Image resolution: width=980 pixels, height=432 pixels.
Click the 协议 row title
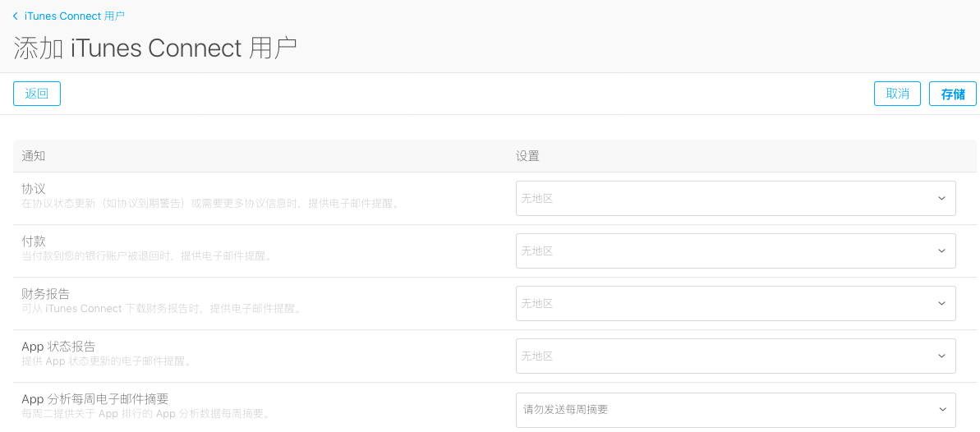(x=33, y=189)
